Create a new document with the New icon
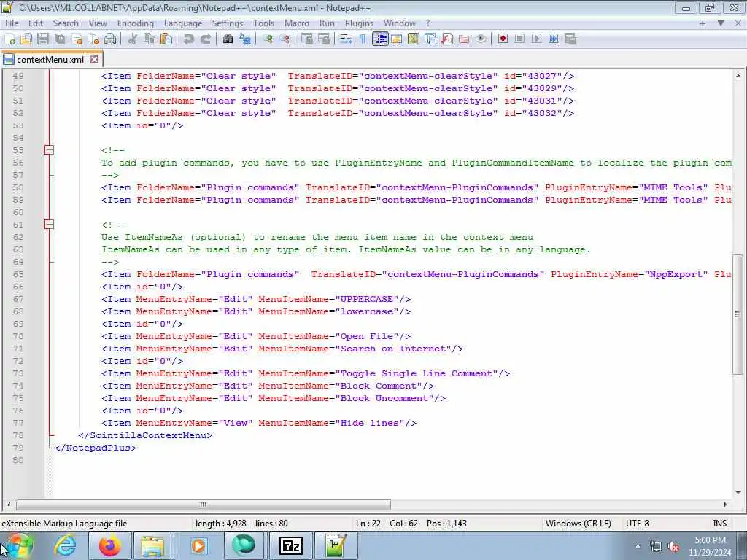The image size is (747, 560). (x=10, y=39)
